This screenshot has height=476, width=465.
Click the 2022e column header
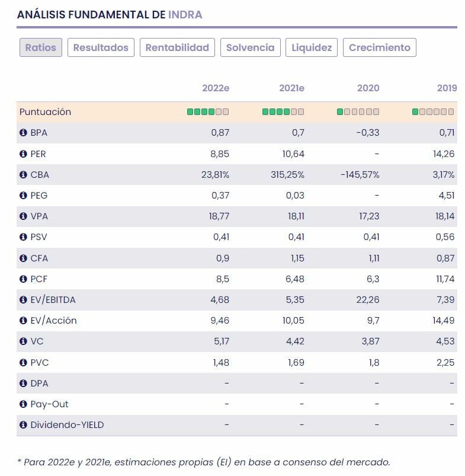pos(216,88)
